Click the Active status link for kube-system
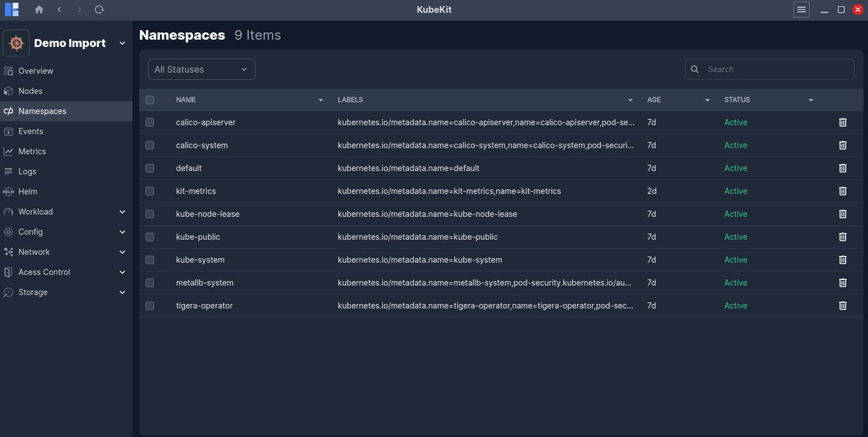The height and width of the screenshot is (437, 868). (x=736, y=259)
